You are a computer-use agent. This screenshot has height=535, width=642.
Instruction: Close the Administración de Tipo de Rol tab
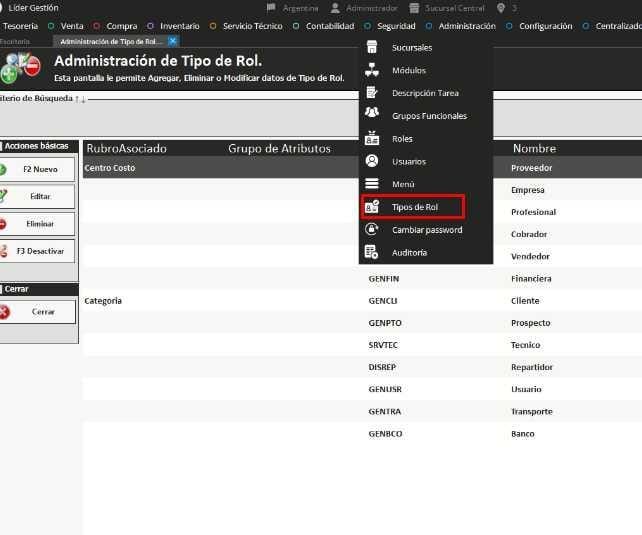(173, 41)
